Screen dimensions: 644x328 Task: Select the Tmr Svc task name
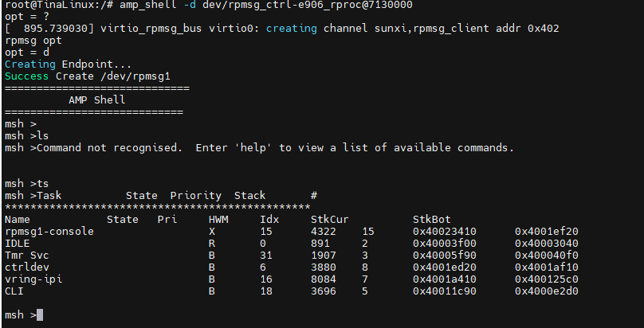[x=26, y=256]
